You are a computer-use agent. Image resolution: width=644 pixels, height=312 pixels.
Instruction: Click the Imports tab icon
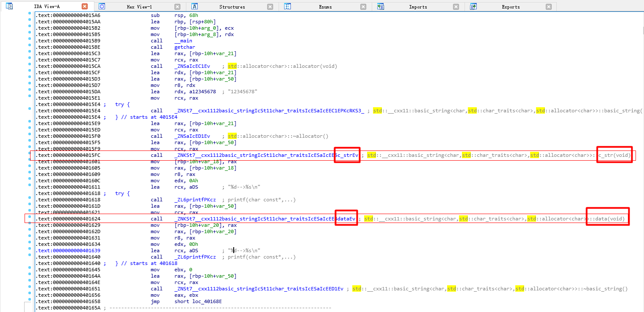coord(381,6)
